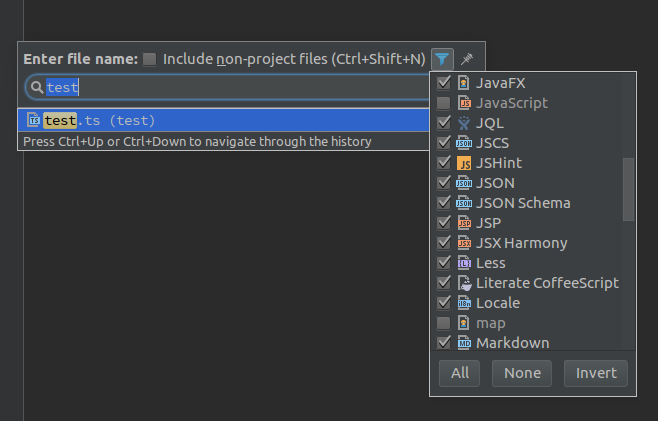
Task: Click the JSHint file type icon
Action: pos(463,163)
